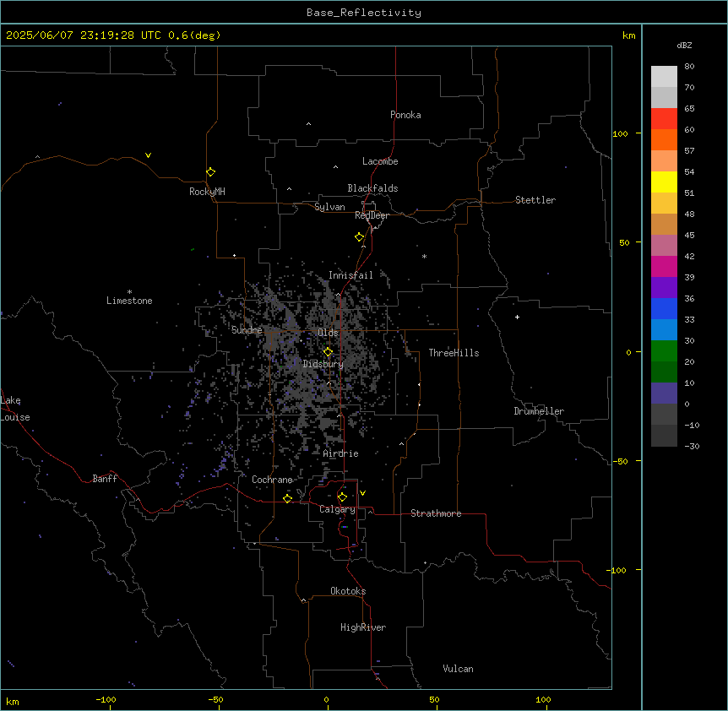
Task: Select the Lacombe label
Action: [380, 161]
